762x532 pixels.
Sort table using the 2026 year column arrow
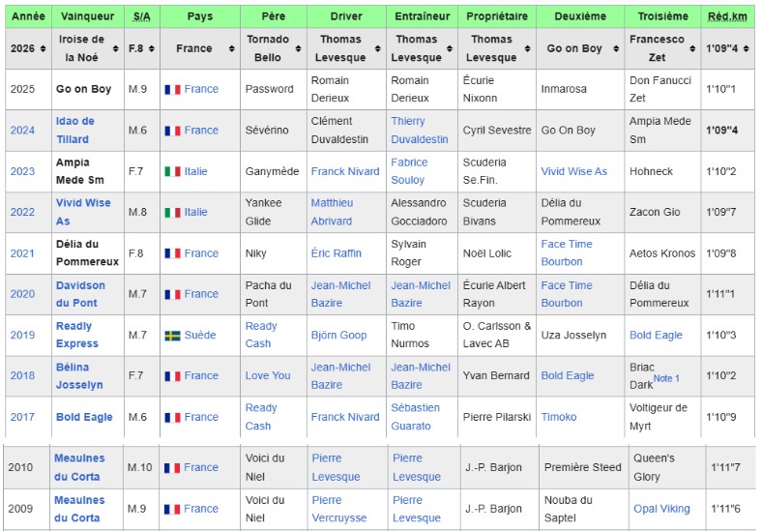(44, 49)
